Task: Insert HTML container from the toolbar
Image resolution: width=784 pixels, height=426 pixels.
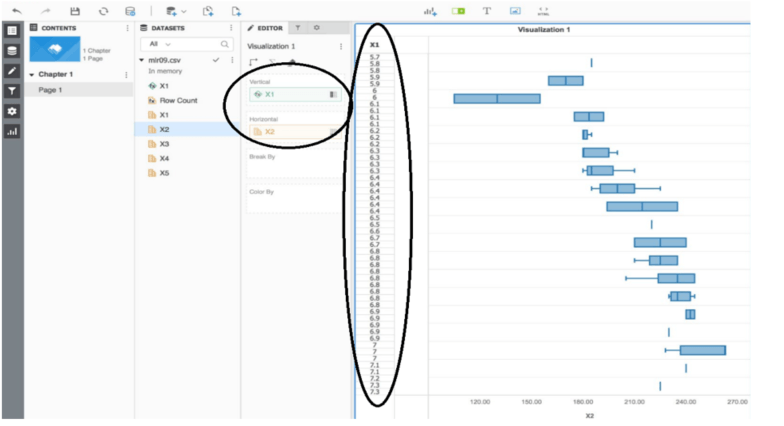Action: coord(543,10)
